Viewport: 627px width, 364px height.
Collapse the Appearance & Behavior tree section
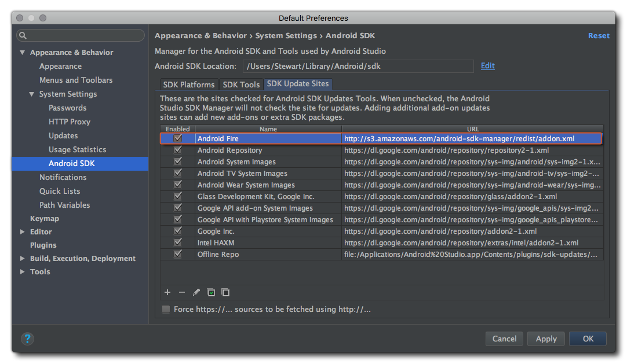tap(23, 53)
